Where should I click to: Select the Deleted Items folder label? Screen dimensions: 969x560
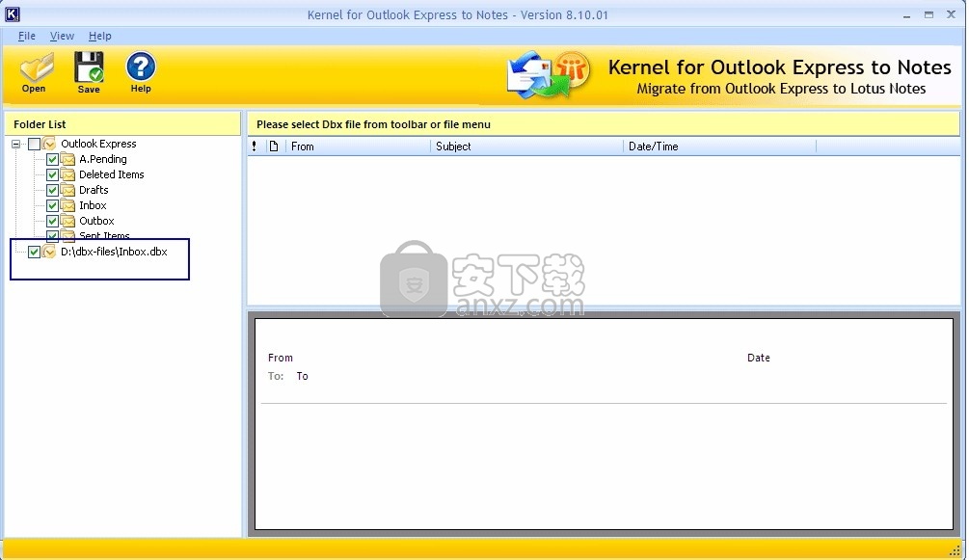(111, 174)
